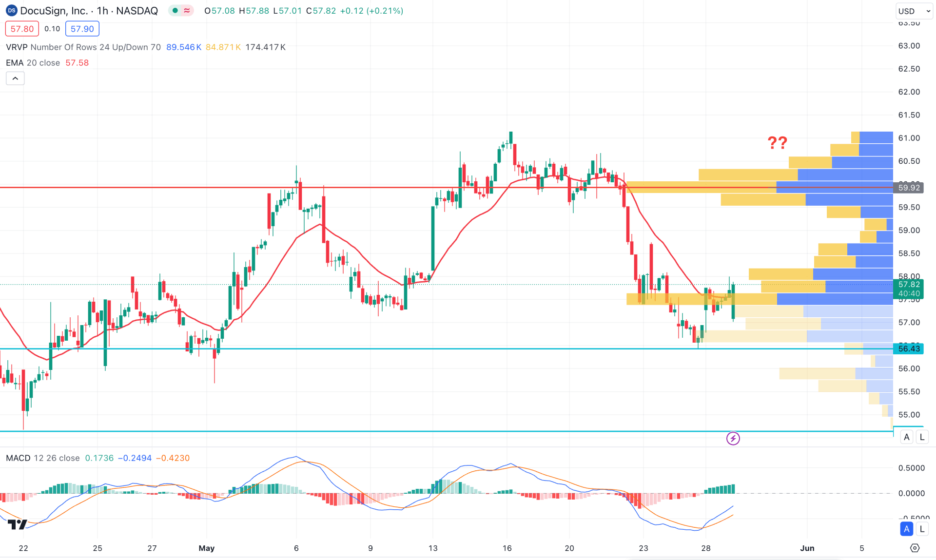Click the MACD line value −0.2494
The width and height of the screenshot is (936, 560).
tap(135, 458)
